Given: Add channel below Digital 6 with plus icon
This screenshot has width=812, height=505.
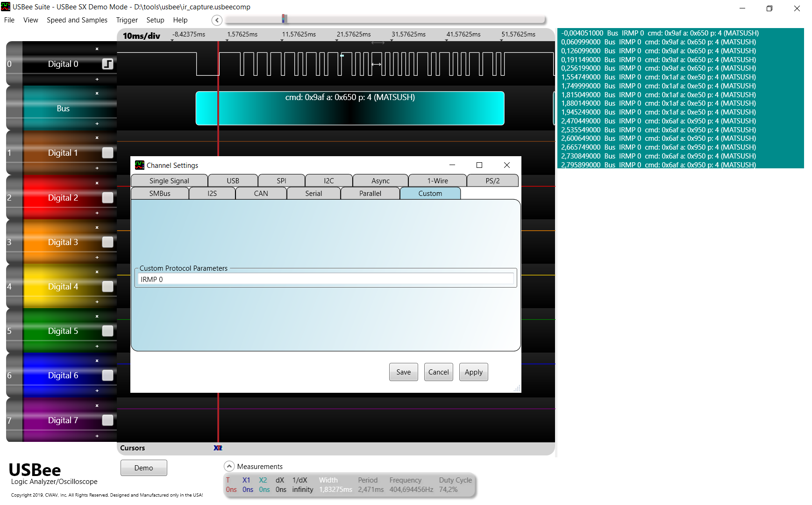Looking at the screenshot, I should tap(97, 390).
